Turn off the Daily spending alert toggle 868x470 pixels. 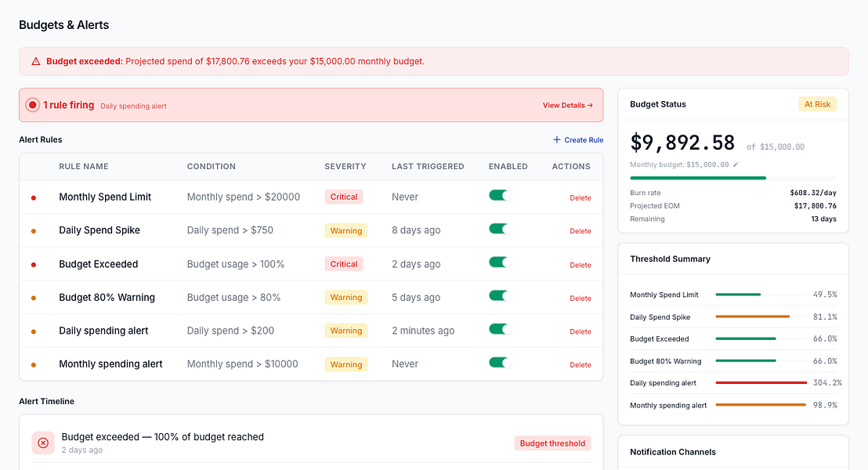click(499, 330)
